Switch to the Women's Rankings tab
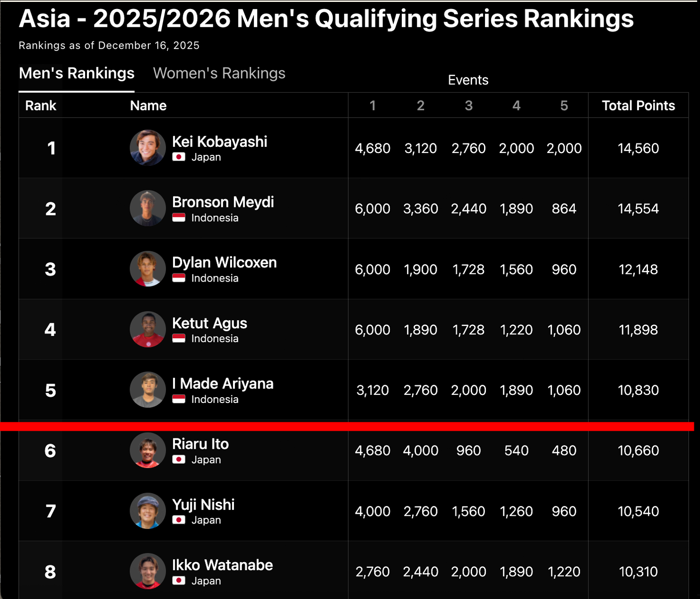 click(x=219, y=73)
